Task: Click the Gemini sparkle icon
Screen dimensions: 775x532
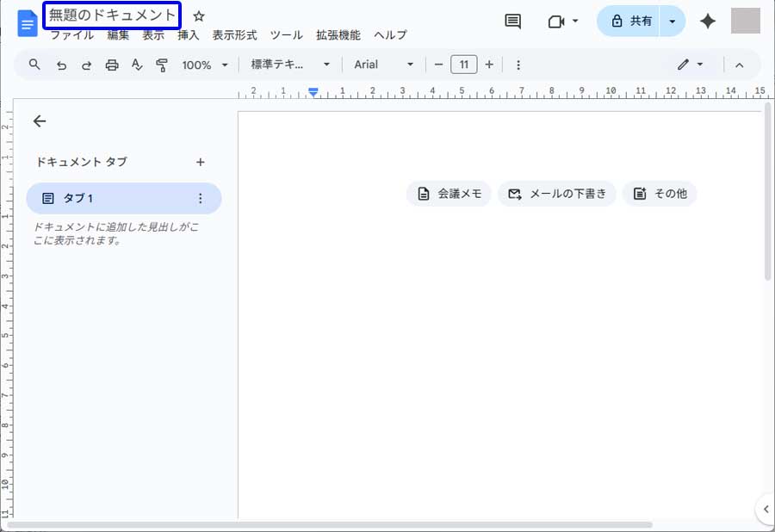Action: [708, 22]
